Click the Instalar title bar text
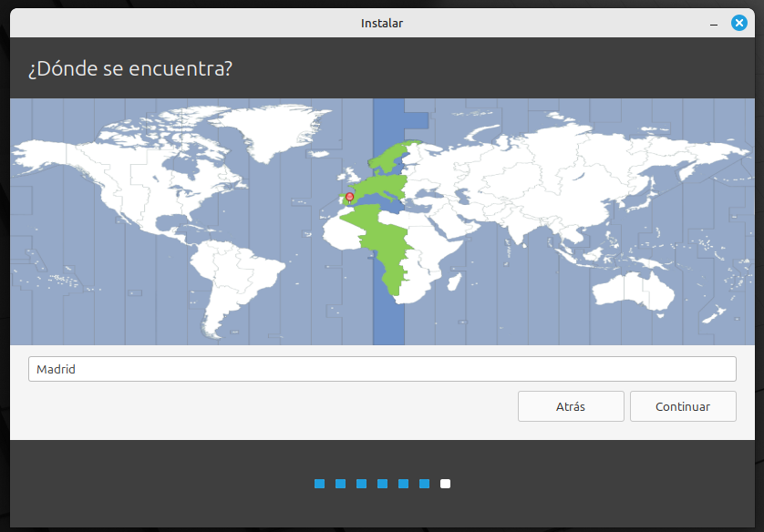 [382, 23]
